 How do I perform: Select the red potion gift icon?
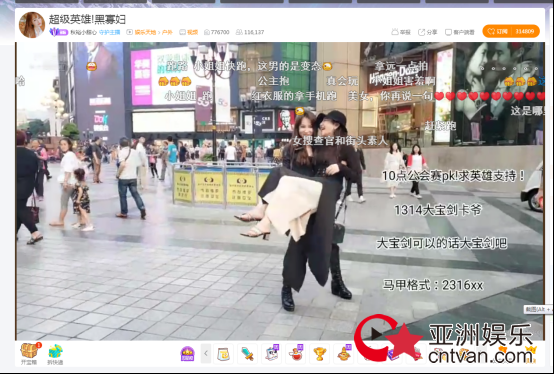click(295, 354)
